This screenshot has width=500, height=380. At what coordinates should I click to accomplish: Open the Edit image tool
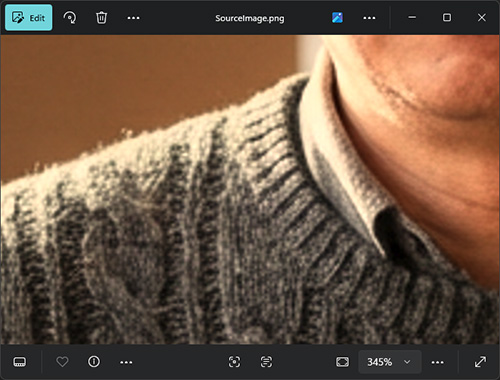coord(29,18)
